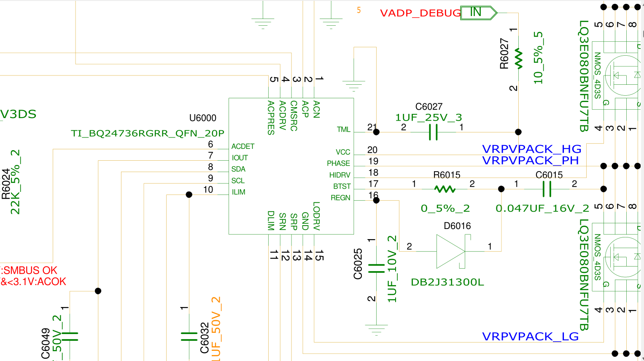
Task: Select the C6015 reference designator text
Action: (549, 175)
